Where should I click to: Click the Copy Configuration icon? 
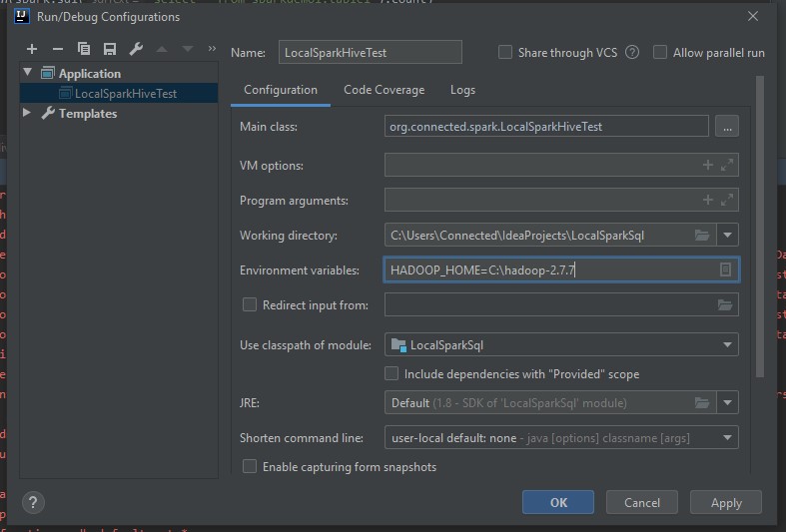[x=84, y=49]
